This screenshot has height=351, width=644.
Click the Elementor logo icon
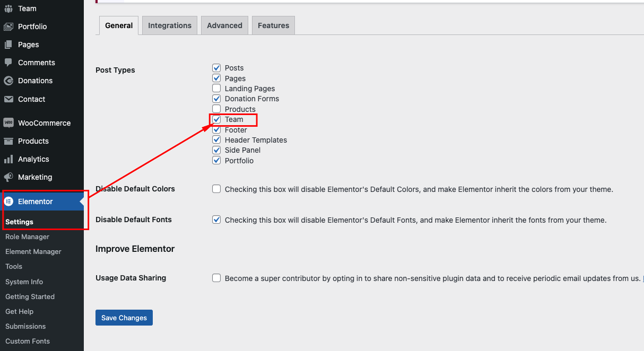(8, 201)
